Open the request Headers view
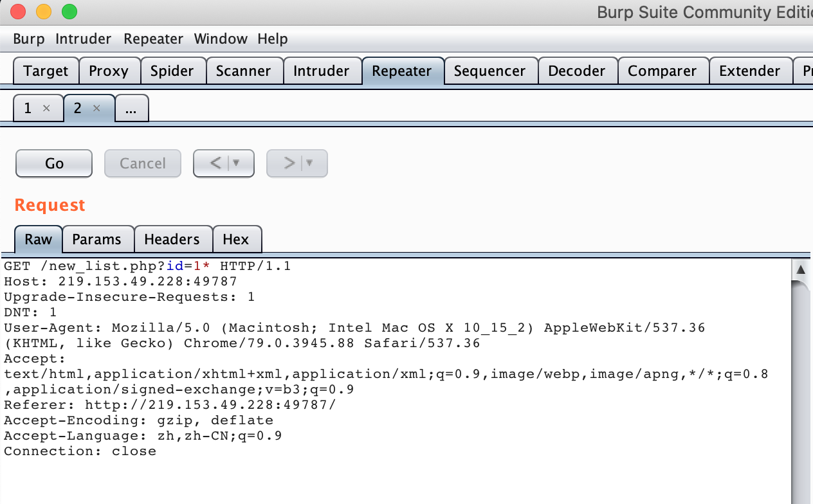813x504 pixels. [172, 239]
